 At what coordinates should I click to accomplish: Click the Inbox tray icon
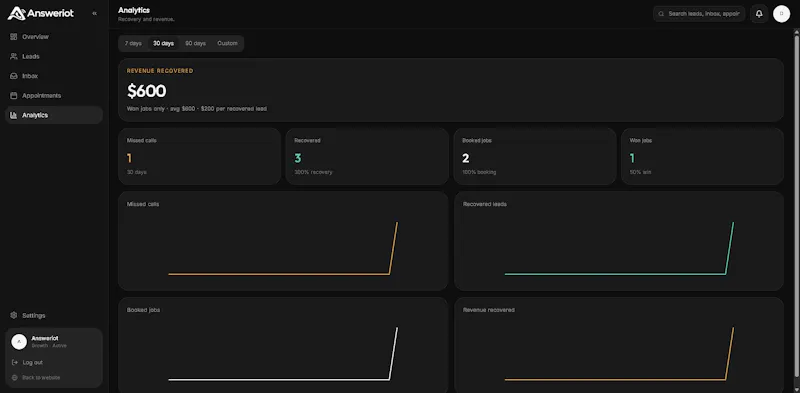click(x=14, y=76)
